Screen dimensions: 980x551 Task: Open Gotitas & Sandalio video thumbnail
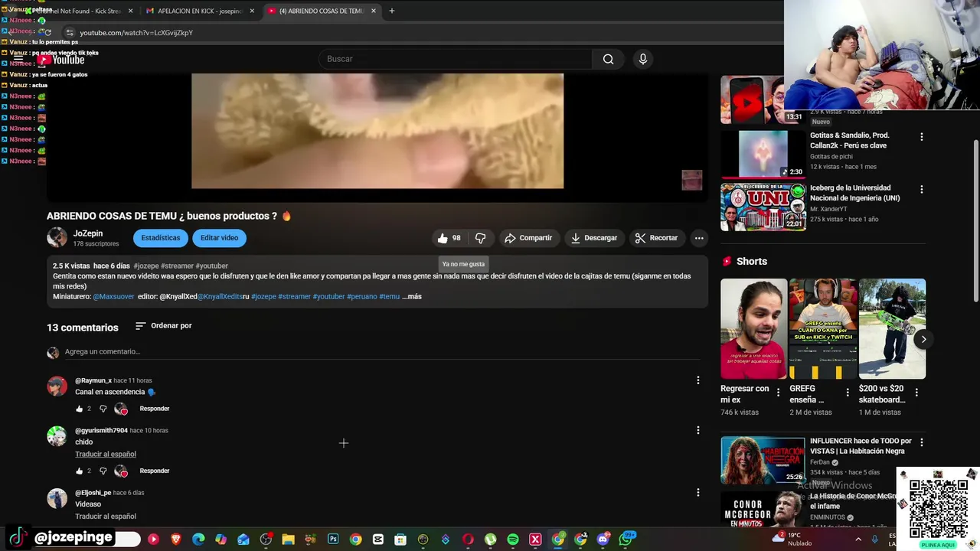tap(763, 154)
